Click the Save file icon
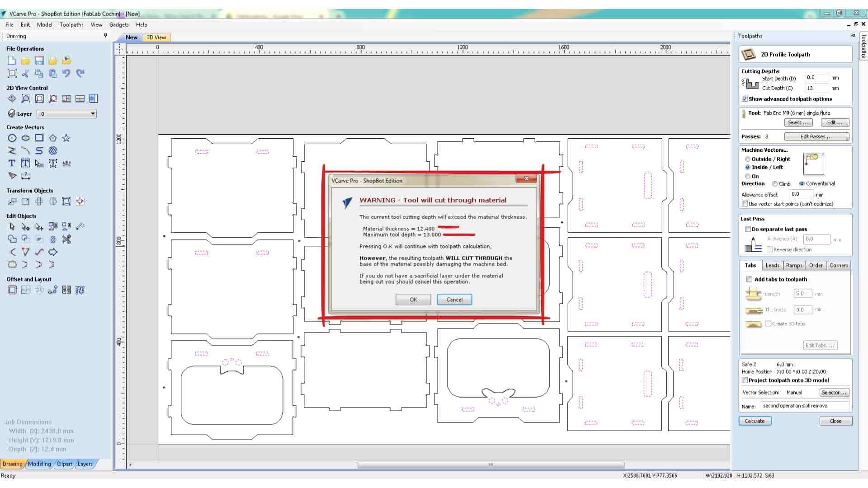The image size is (868, 488). coord(39,61)
